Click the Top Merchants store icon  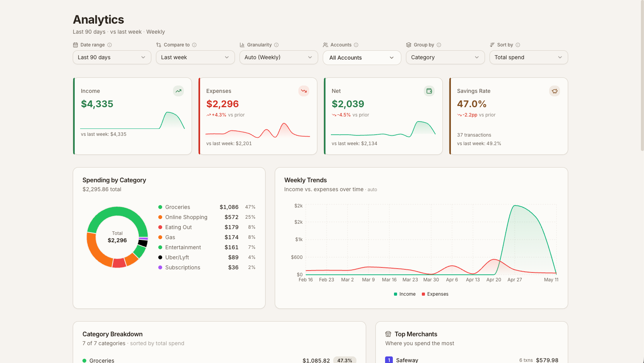[388, 334]
